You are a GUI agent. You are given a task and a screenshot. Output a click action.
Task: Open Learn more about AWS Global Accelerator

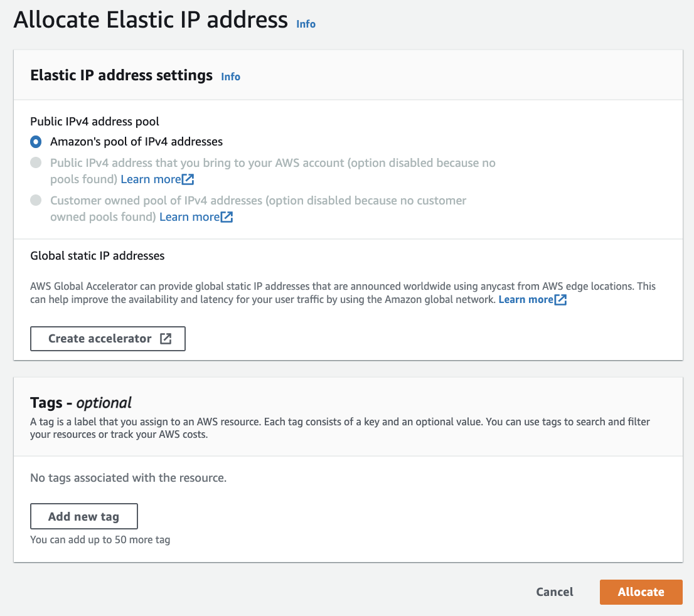click(x=526, y=300)
